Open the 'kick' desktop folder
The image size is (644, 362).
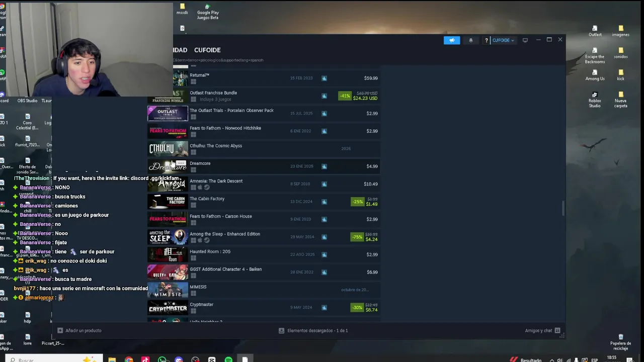620,75
